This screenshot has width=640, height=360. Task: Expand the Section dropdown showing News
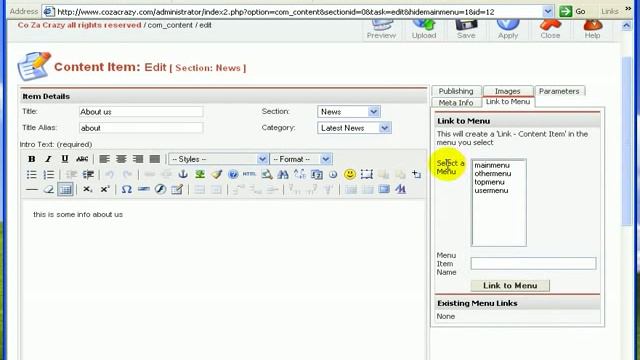point(349,111)
